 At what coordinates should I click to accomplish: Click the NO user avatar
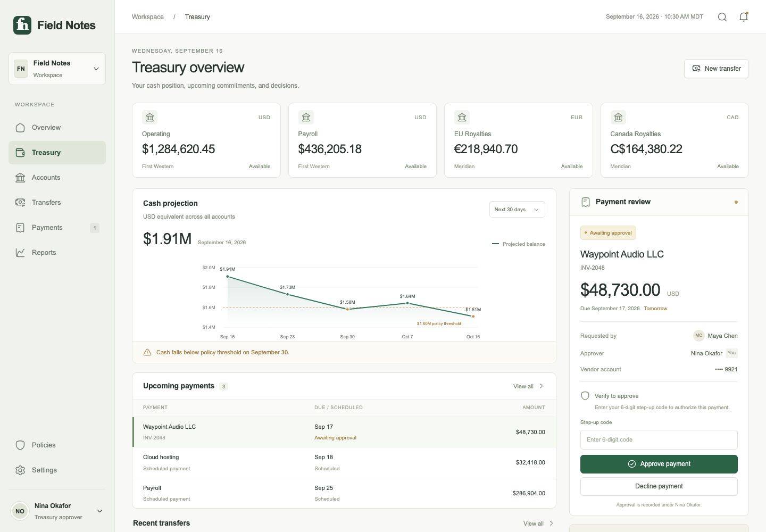click(x=20, y=511)
